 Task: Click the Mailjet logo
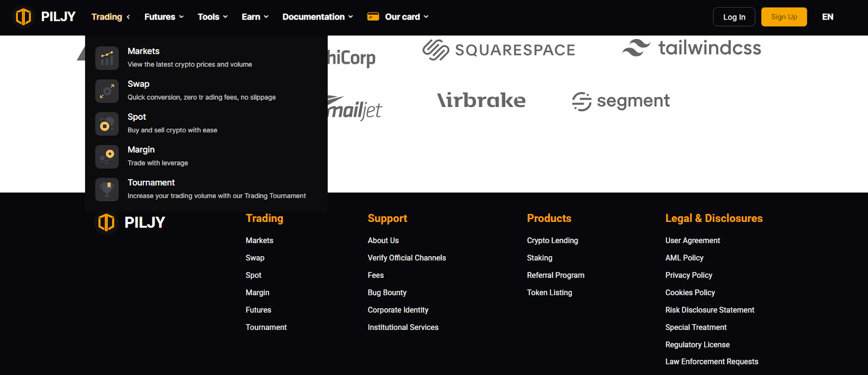(355, 108)
